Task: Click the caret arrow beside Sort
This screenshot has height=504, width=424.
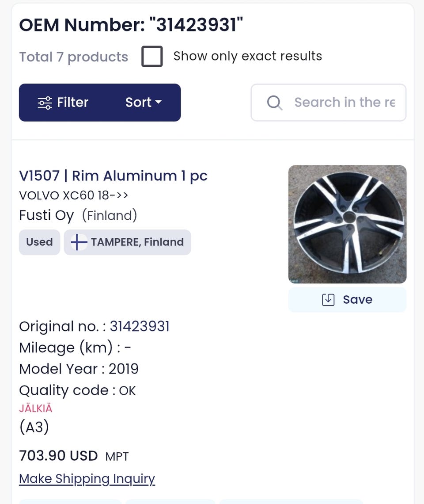Action: pos(158,102)
